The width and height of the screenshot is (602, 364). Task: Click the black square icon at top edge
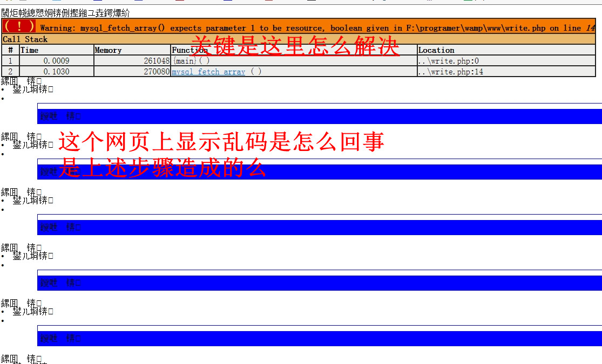311,2
